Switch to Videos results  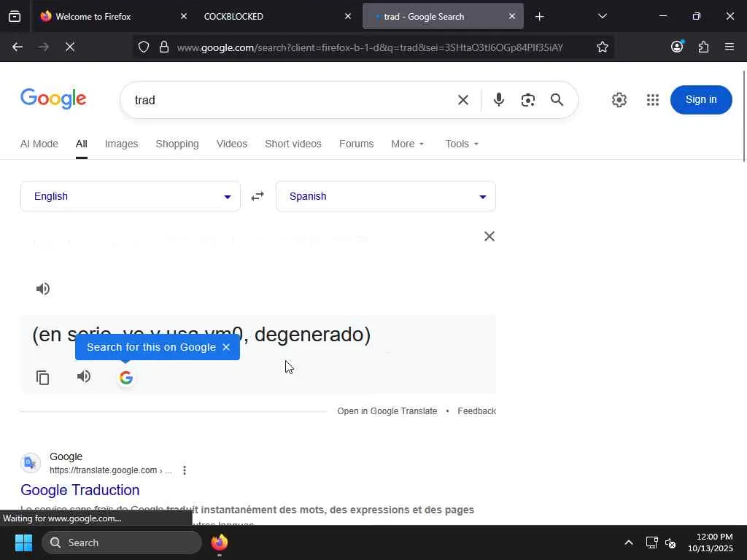coord(232,144)
